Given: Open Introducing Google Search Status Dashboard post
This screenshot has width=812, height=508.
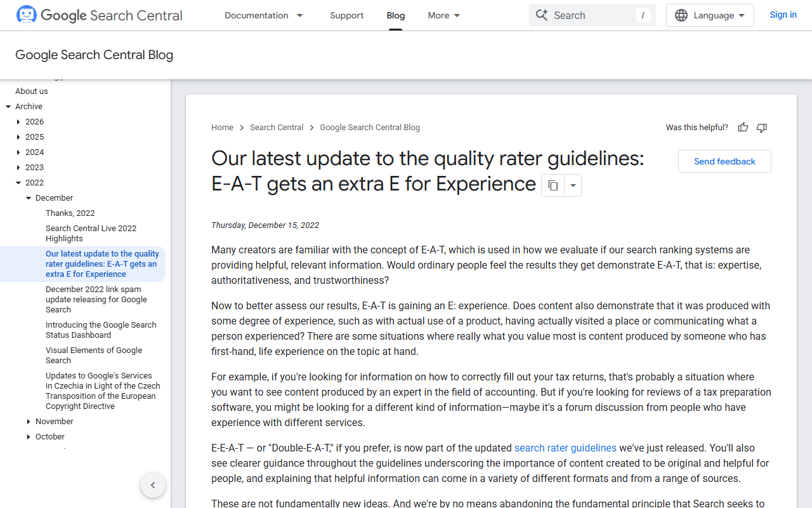Looking at the screenshot, I should (x=101, y=330).
